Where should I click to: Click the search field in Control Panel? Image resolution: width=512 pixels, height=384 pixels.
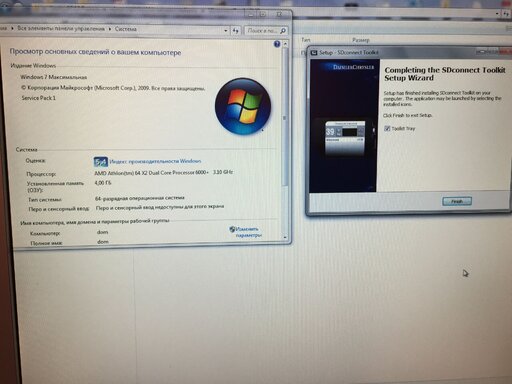tap(262, 31)
